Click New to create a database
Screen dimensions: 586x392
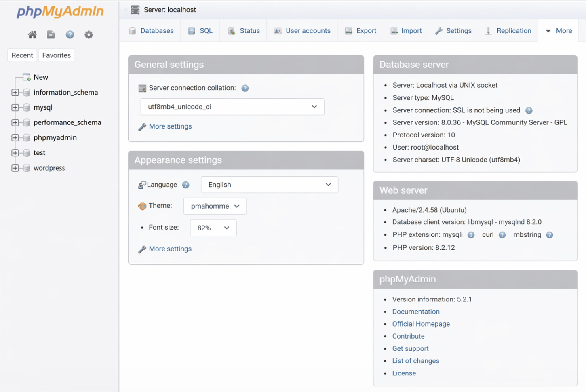[x=40, y=77]
